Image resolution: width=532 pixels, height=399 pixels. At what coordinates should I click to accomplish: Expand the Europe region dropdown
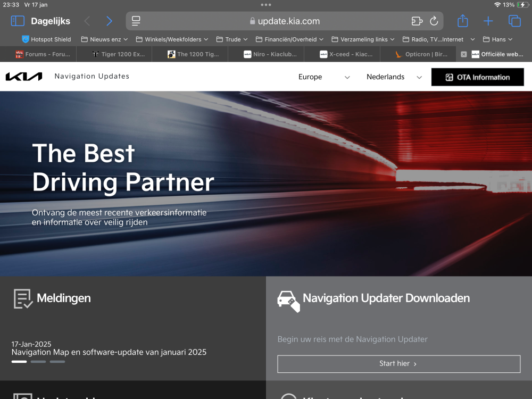(x=323, y=77)
